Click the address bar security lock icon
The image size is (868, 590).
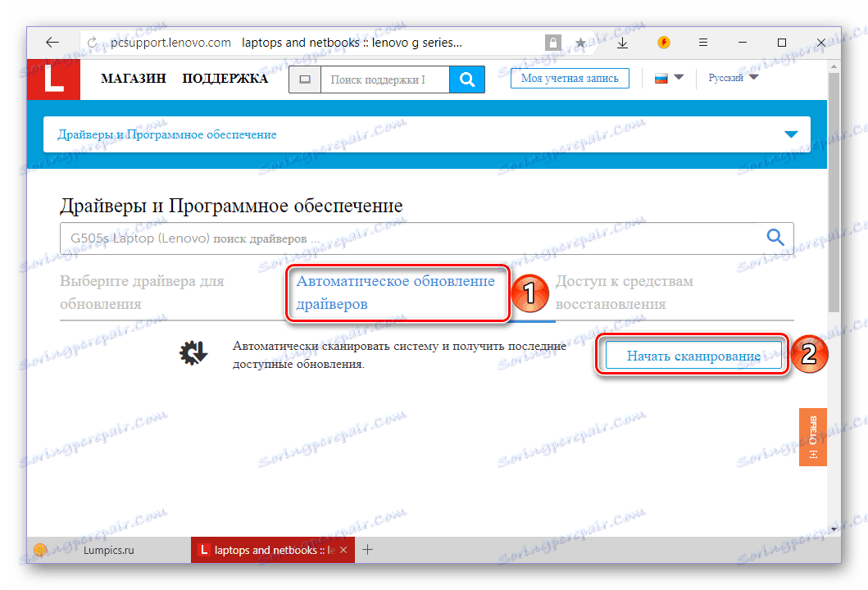click(x=553, y=42)
